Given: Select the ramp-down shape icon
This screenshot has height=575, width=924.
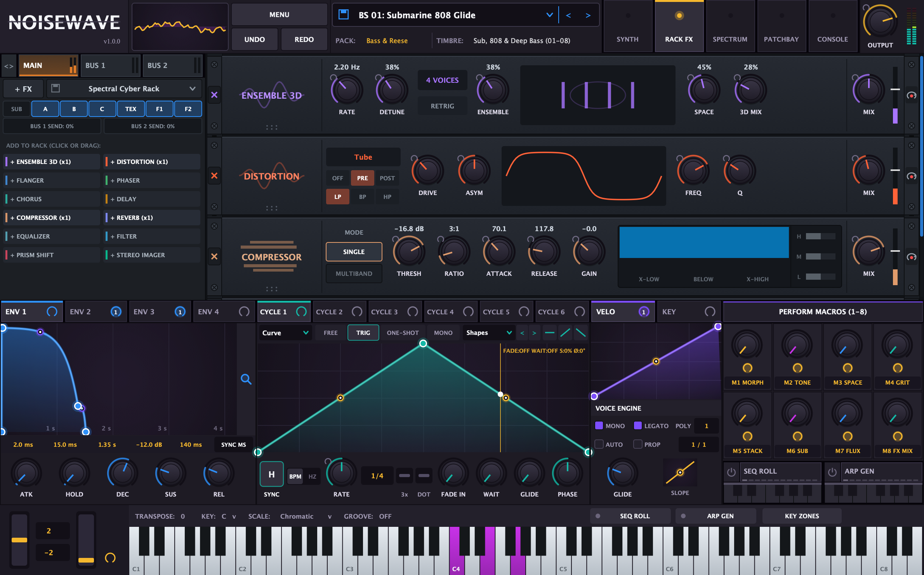Looking at the screenshot, I should 581,333.
